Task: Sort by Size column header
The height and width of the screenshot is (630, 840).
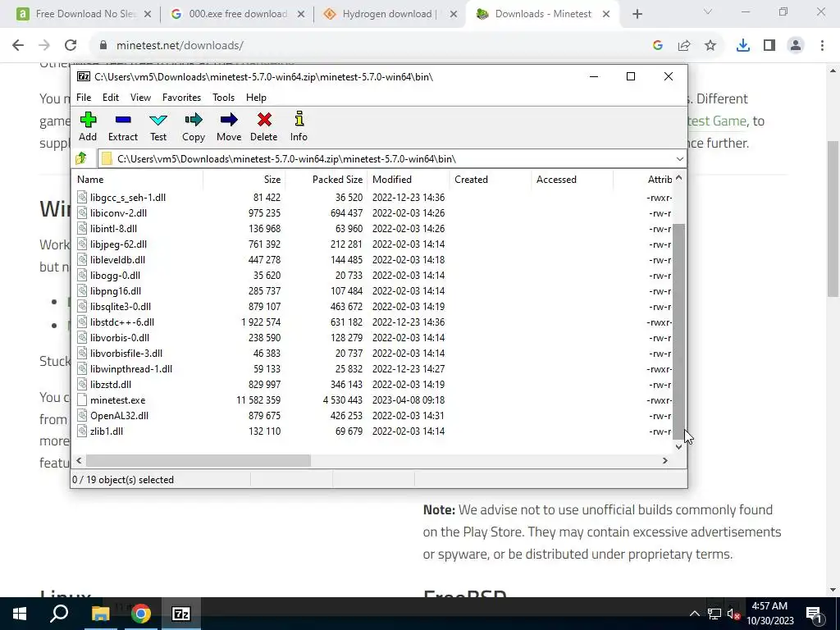Action: click(x=244, y=180)
